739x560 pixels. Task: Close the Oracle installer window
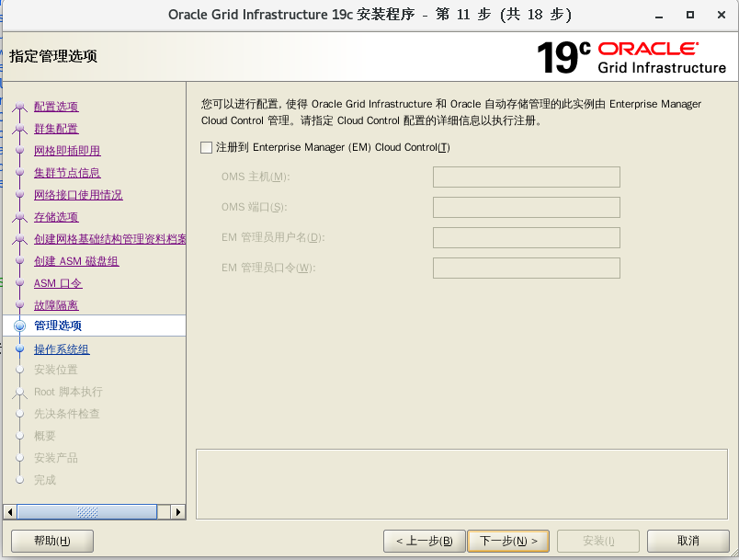click(722, 15)
